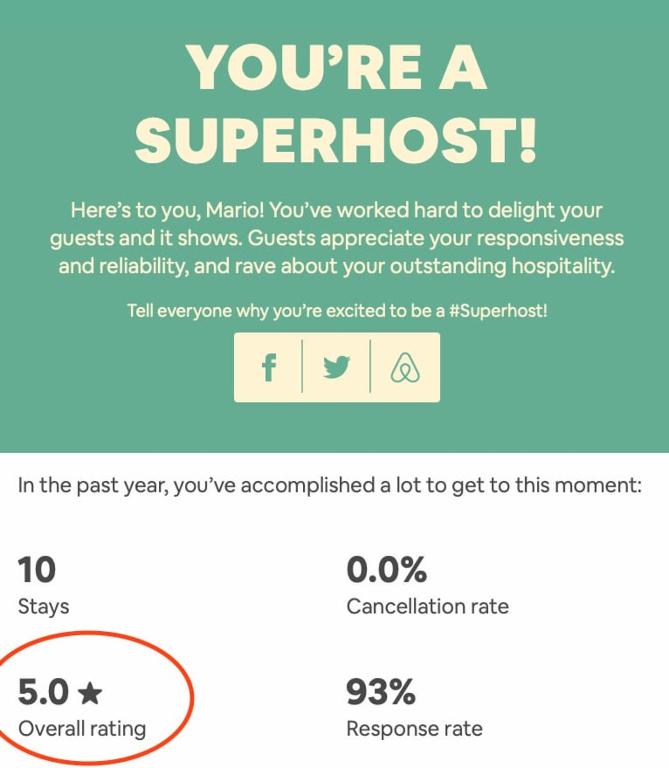Click the "In the past year" summary line
This screenshot has height=768, width=669.
coord(329,487)
